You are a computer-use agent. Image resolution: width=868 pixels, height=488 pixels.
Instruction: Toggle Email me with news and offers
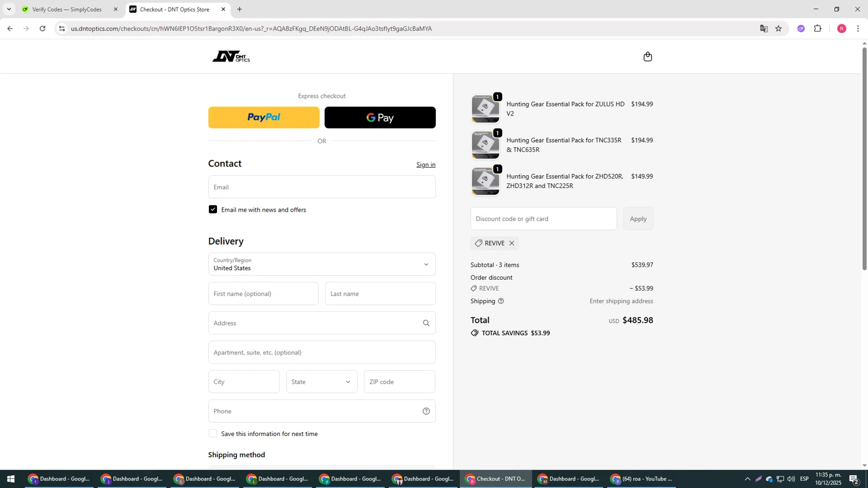click(213, 210)
